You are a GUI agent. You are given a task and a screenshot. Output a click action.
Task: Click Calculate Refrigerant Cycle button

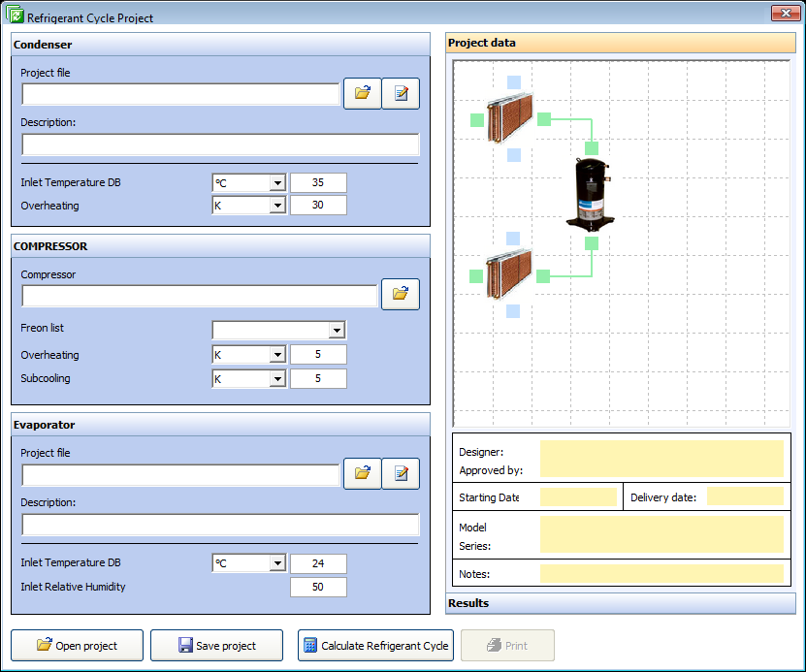pos(375,645)
